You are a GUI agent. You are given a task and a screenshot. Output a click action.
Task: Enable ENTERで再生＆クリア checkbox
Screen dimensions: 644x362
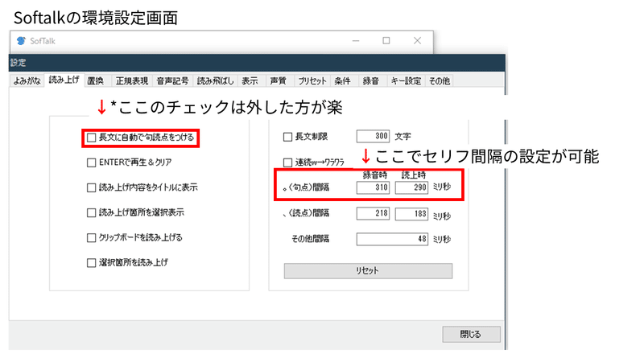click(x=91, y=162)
